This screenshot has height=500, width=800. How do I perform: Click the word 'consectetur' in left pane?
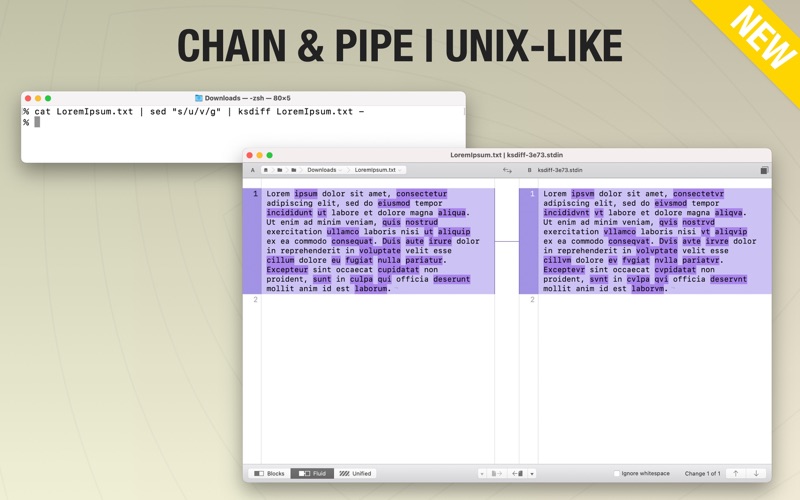[421, 194]
